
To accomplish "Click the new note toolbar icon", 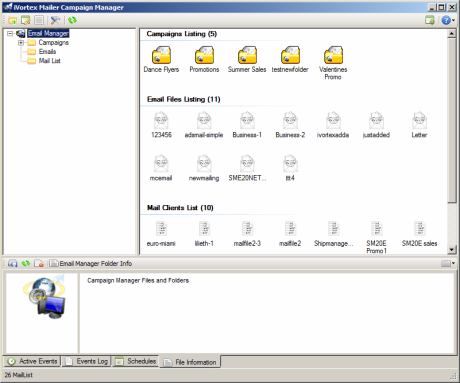I will coord(26,20).
